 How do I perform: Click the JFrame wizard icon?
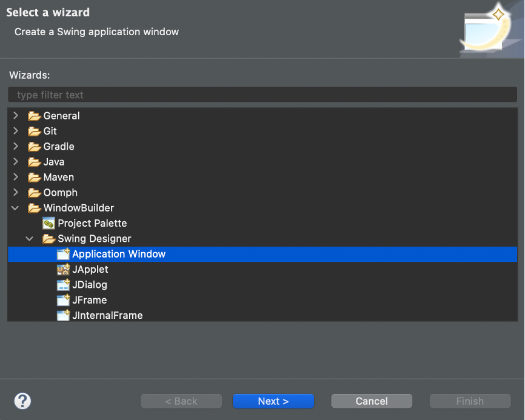point(63,300)
